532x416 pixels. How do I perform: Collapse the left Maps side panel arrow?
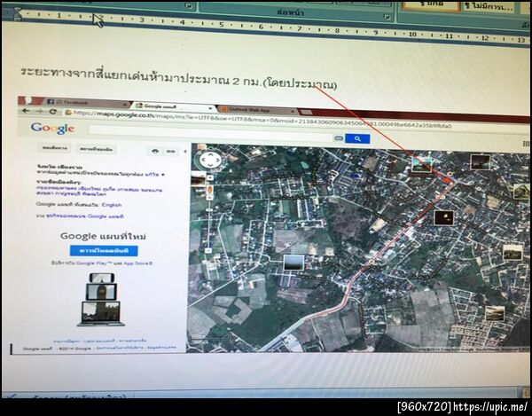coord(185,152)
